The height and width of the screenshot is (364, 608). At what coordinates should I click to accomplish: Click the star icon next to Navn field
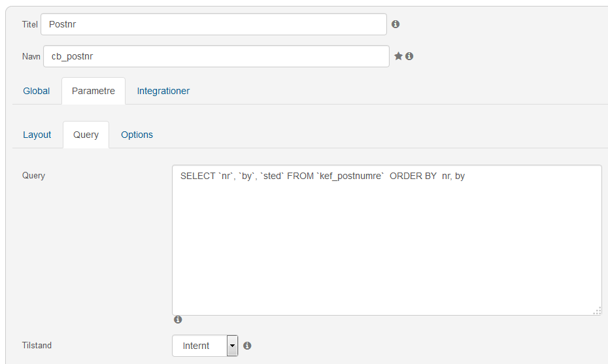[398, 56]
